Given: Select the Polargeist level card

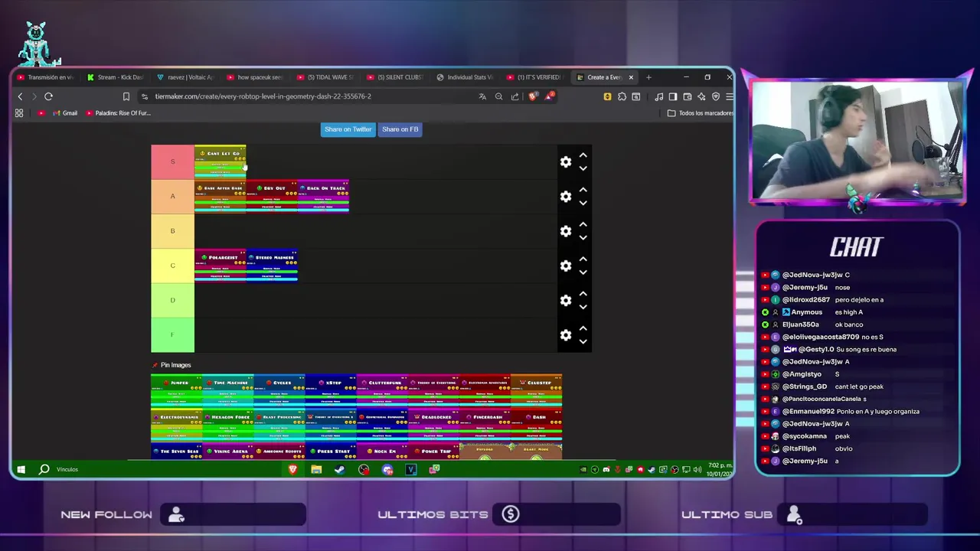Looking at the screenshot, I should [220, 266].
